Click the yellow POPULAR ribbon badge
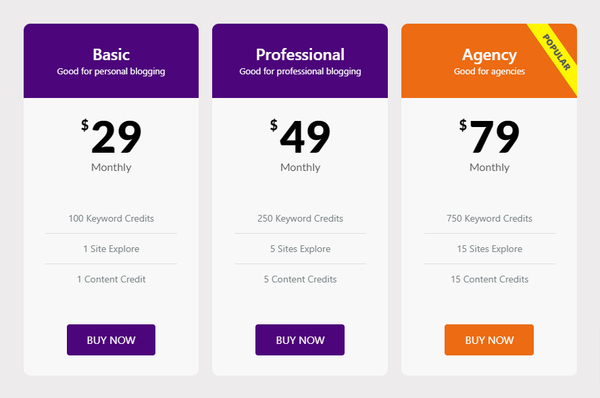 pyautogui.click(x=557, y=53)
